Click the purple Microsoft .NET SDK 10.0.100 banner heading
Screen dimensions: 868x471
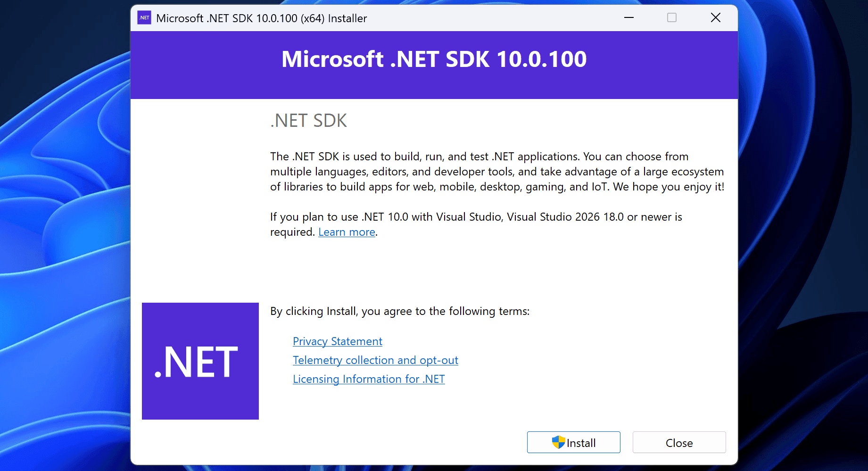point(434,59)
